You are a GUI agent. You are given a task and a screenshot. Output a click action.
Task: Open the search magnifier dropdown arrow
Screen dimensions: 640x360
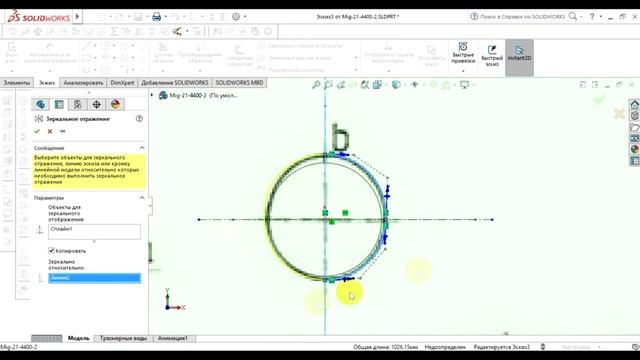click(x=581, y=17)
